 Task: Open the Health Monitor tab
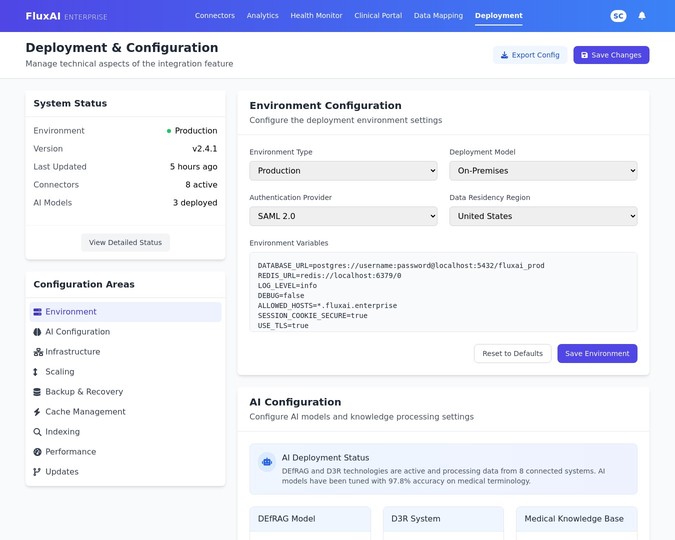[x=316, y=16]
